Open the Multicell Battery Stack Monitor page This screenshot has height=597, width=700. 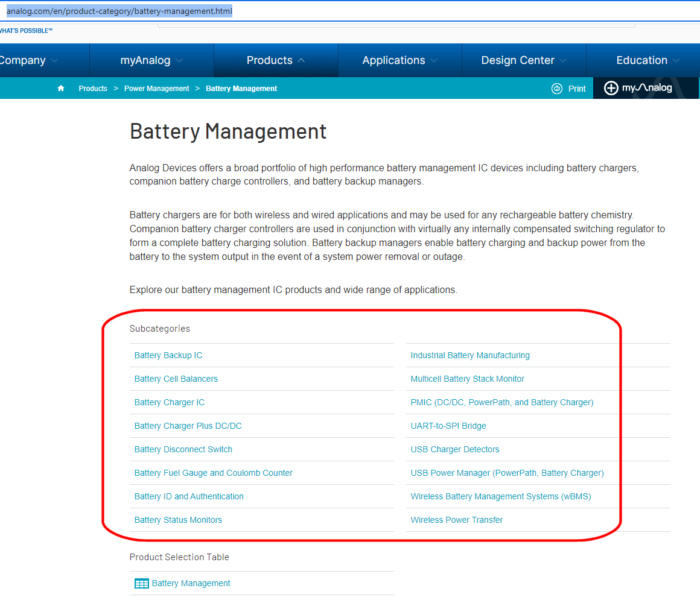467,379
